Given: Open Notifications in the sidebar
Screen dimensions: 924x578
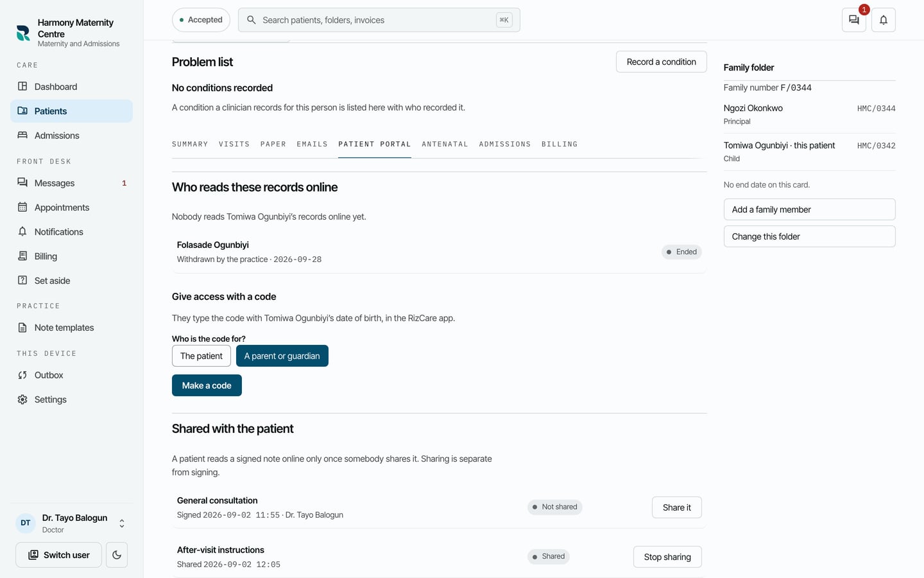Looking at the screenshot, I should pos(71,232).
